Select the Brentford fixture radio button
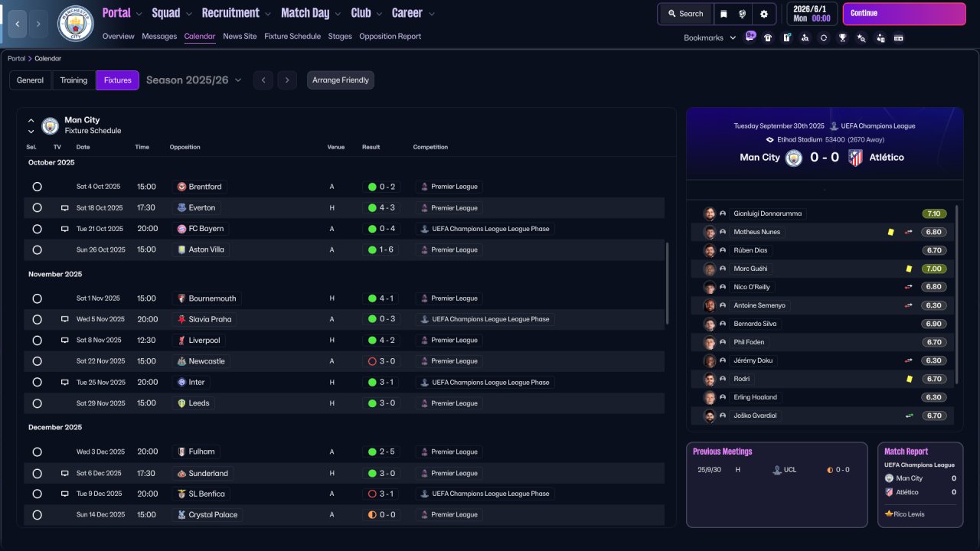 pos(37,187)
